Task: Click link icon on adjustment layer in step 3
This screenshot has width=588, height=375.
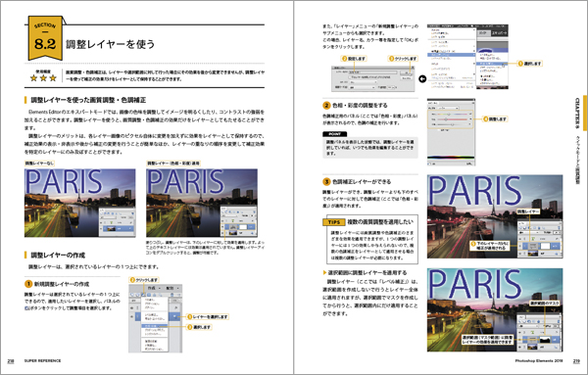Action: (539, 246)
